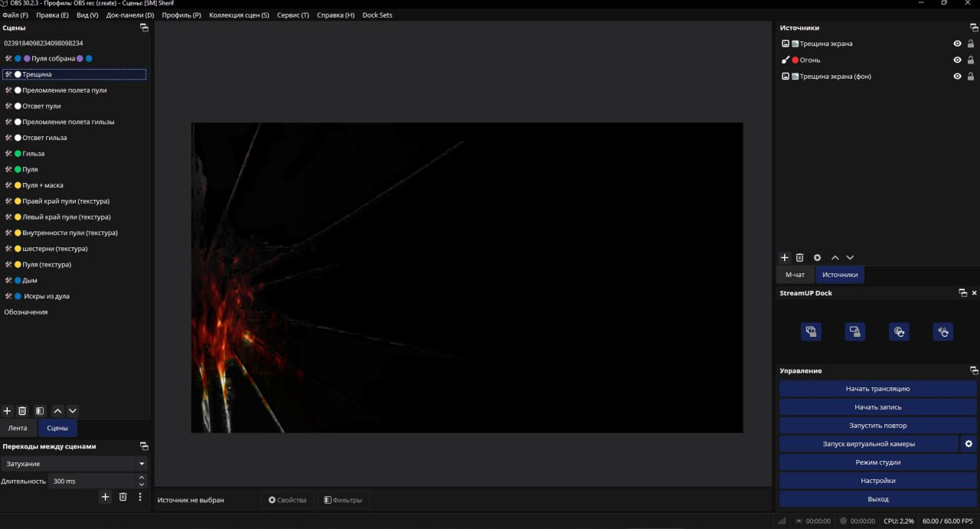Open Настройки from the control panel

pos(877,481)
